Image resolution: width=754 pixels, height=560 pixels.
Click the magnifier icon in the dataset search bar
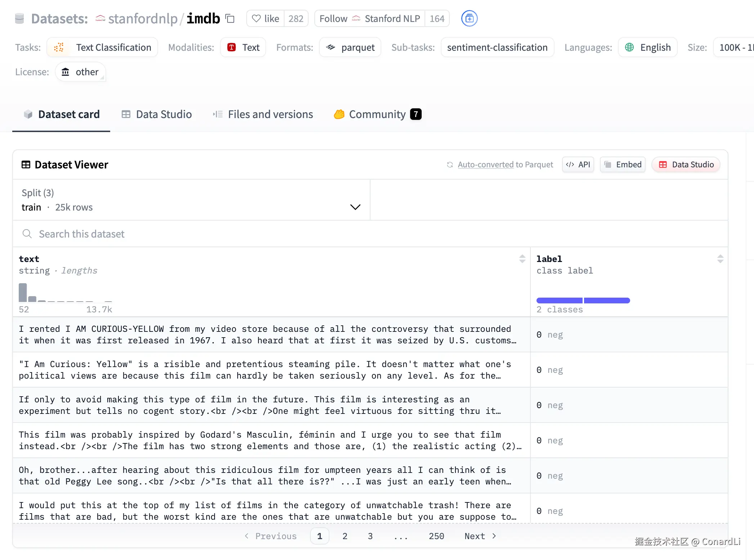pos(27,234)
